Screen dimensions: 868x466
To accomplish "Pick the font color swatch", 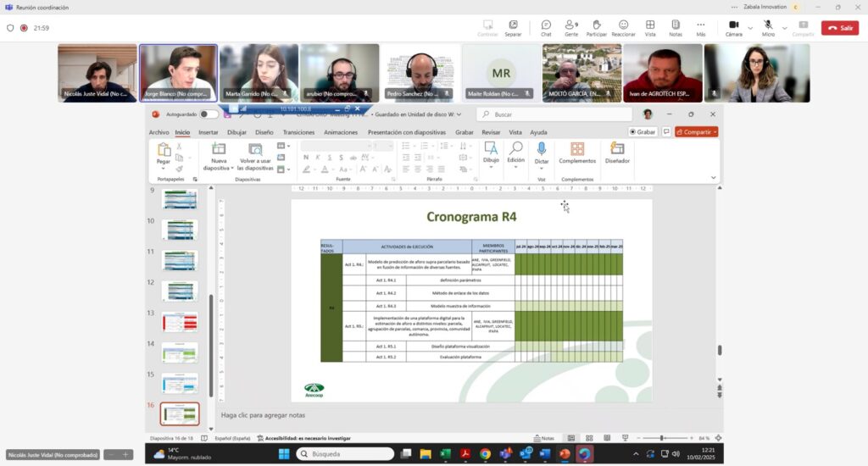I will click(325, 169).
